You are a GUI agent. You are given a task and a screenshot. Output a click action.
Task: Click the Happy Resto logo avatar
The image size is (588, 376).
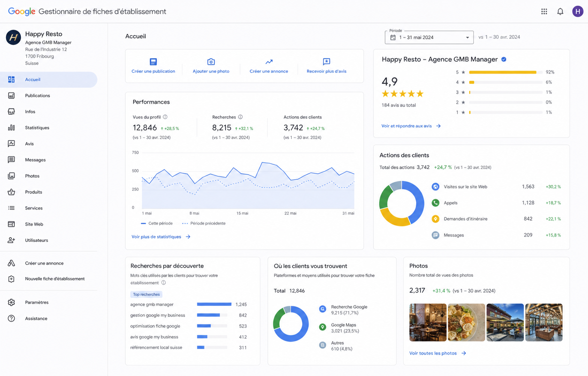click(13, 37)
